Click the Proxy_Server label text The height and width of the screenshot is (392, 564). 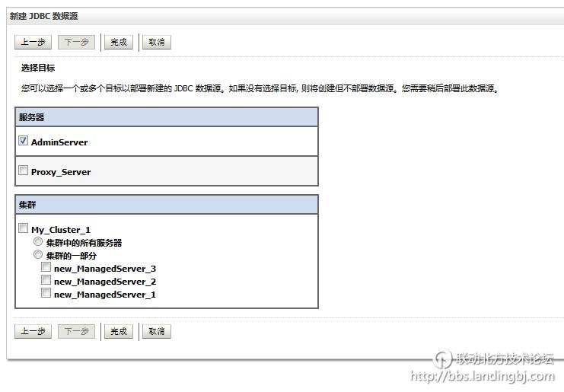61,172
